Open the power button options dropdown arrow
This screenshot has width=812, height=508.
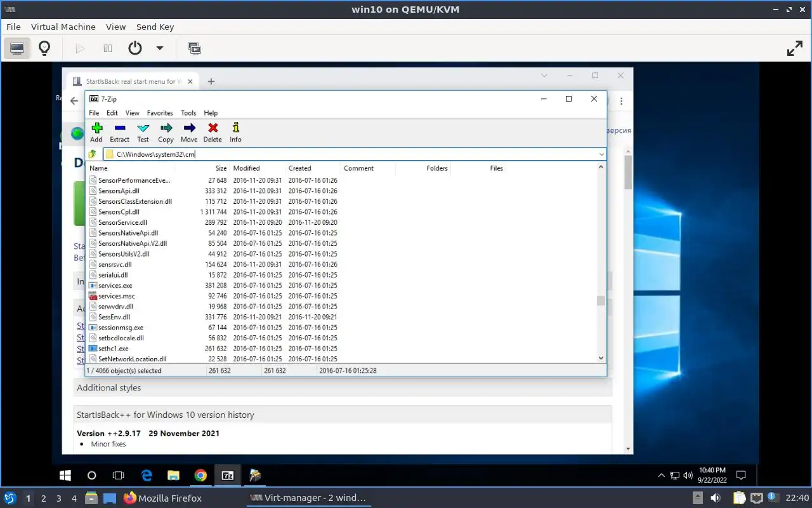(160, 48)
